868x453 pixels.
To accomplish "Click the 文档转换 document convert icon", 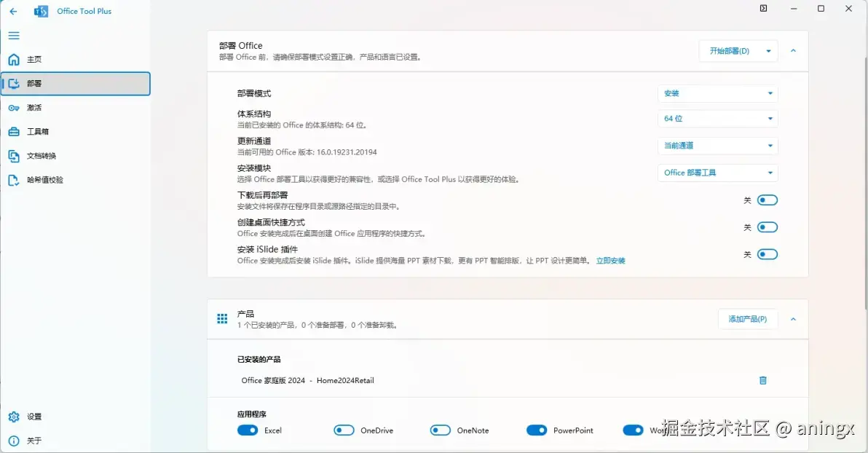I will coord(14,156).
